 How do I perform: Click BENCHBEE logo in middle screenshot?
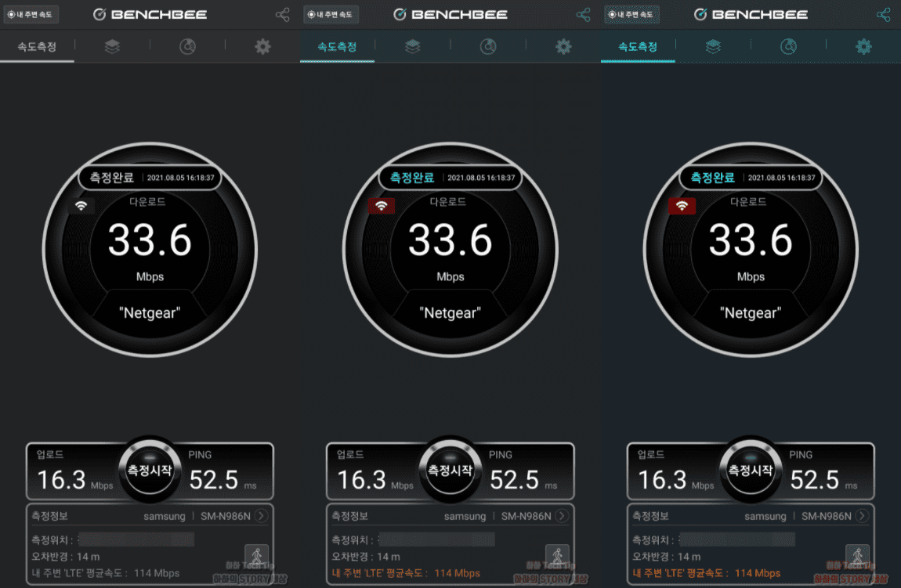click(x=450, y=14)
